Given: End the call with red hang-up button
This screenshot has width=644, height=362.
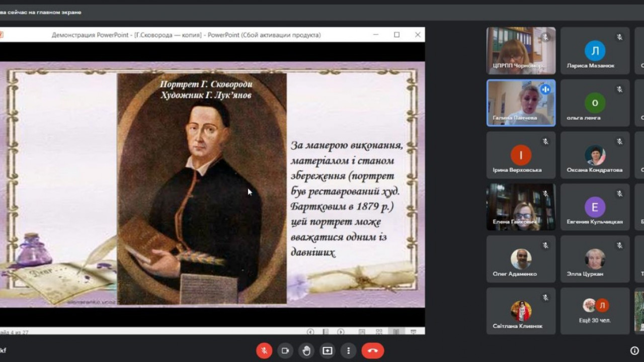Looking at the screenshot, I should (x=372, y=350).
